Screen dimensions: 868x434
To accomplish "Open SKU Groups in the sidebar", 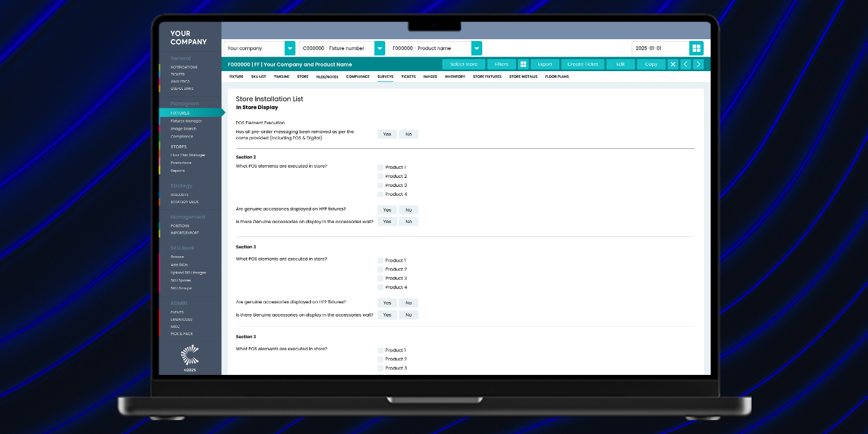I will pyautogui.click(x=181, y=288).
